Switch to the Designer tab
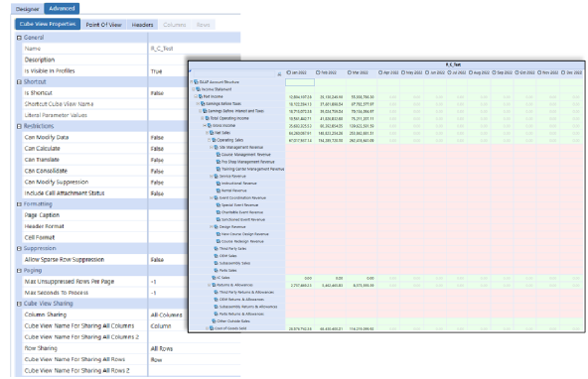Viewport: 588px width, 379px height. [x=28, y=9]
